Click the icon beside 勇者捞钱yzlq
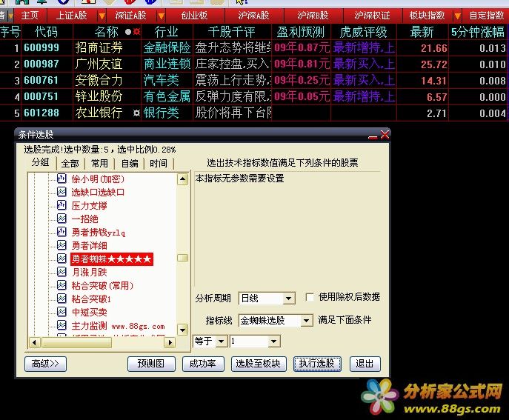Image resolution: width=509 pixels, height=420 pixels. pyautogui.click(x=61, y=232)
